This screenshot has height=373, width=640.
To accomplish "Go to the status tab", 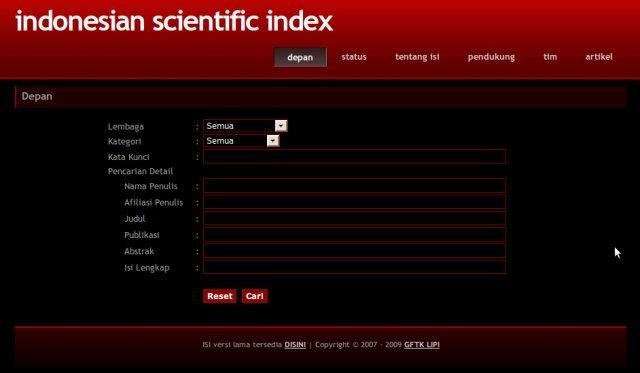I will 354,57.
